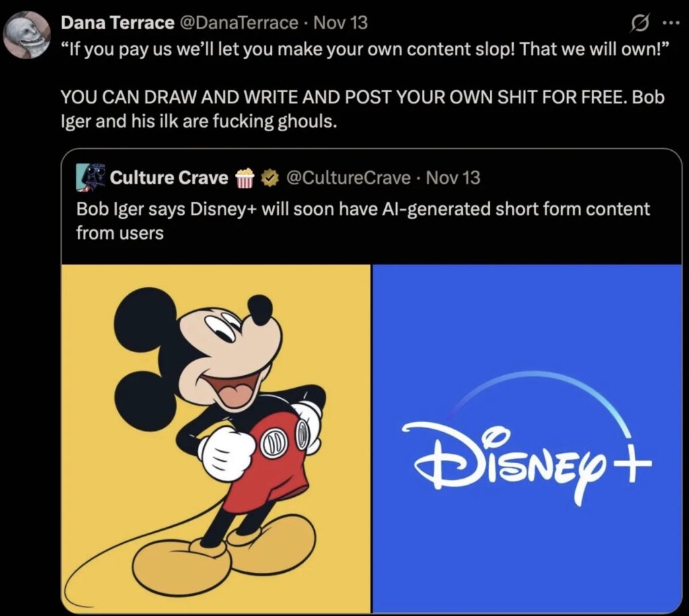Click Culture Crave's small avatar
Screen dimensions: 689x616
coord(91,178)
